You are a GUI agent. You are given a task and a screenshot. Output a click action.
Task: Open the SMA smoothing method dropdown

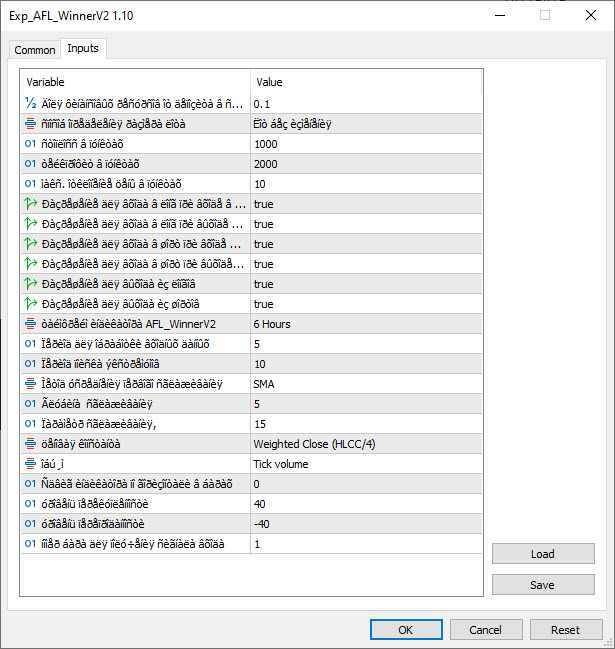pyautogui.click(x=366, y=384)
